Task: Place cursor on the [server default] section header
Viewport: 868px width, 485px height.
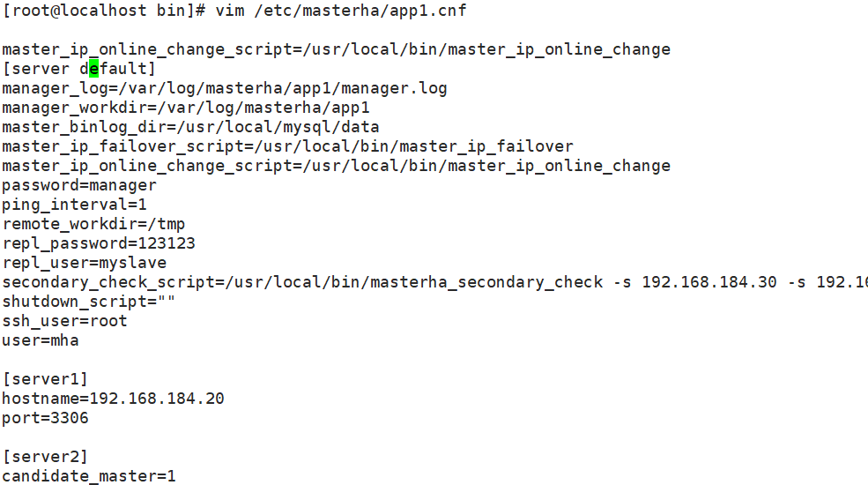Action: click(78, 69)
